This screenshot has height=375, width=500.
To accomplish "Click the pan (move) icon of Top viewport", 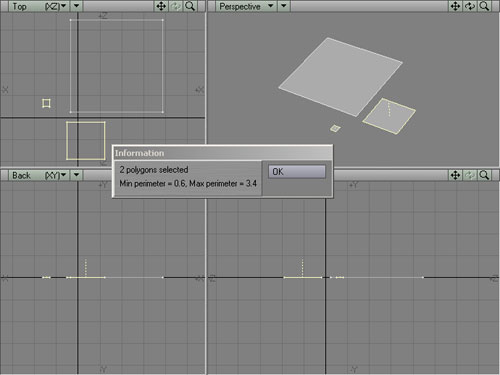I will [x=161, y=6].
